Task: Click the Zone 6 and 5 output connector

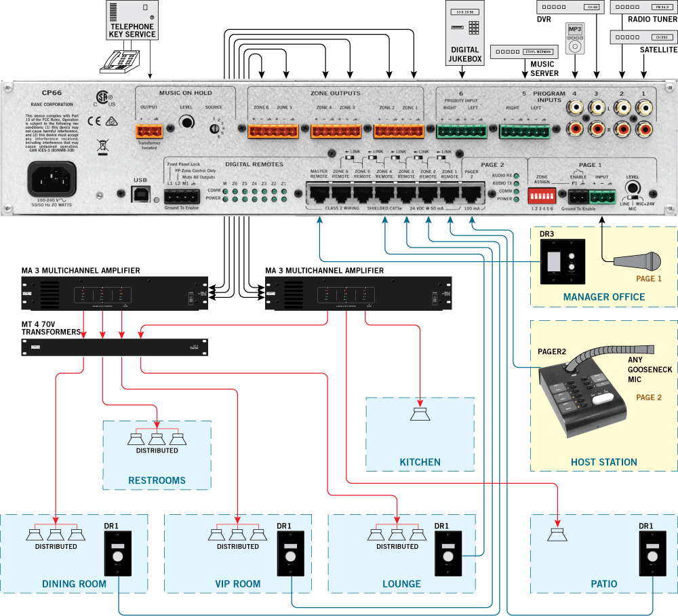Action: pyautogui.click(x=273, y=131)
